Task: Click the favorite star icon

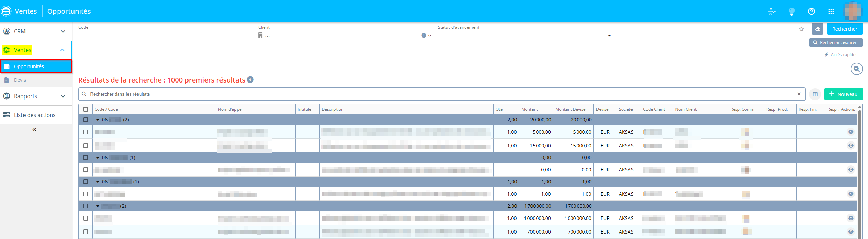Action: point(801,29)
